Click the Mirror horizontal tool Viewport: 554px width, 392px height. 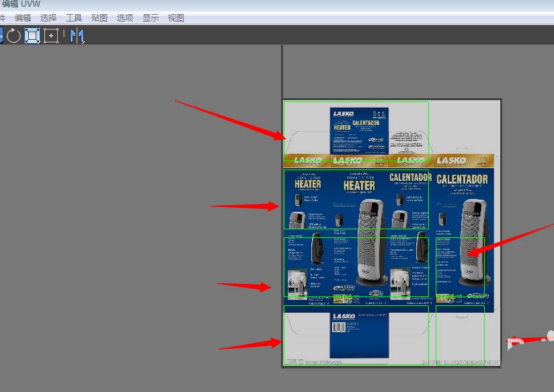click(x=77, y=36)
